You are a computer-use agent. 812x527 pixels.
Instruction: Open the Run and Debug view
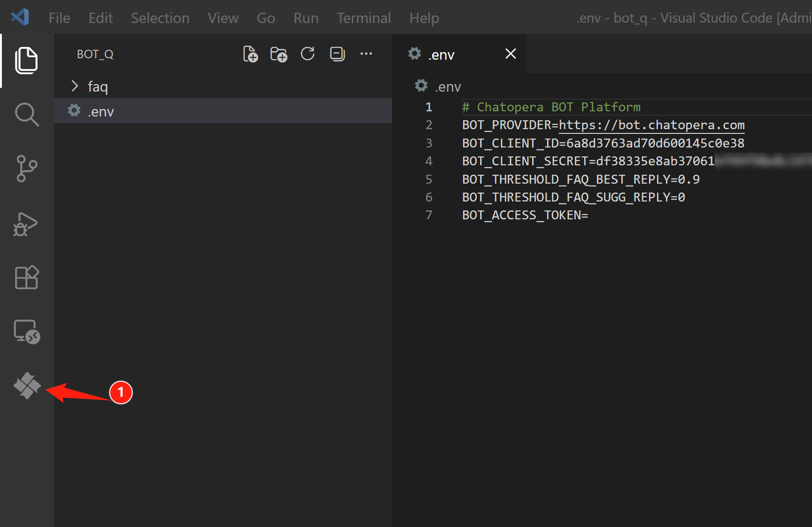(26, 224)
